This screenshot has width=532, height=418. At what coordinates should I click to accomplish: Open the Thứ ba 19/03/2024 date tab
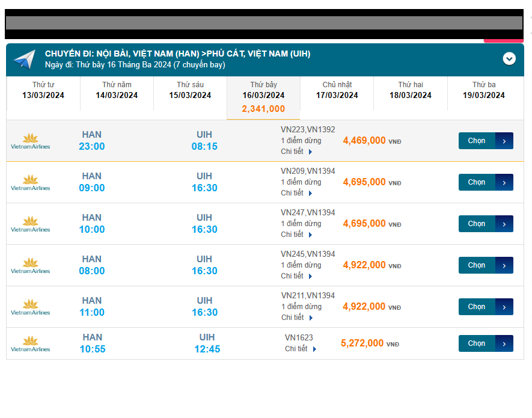tap(483, 90)
